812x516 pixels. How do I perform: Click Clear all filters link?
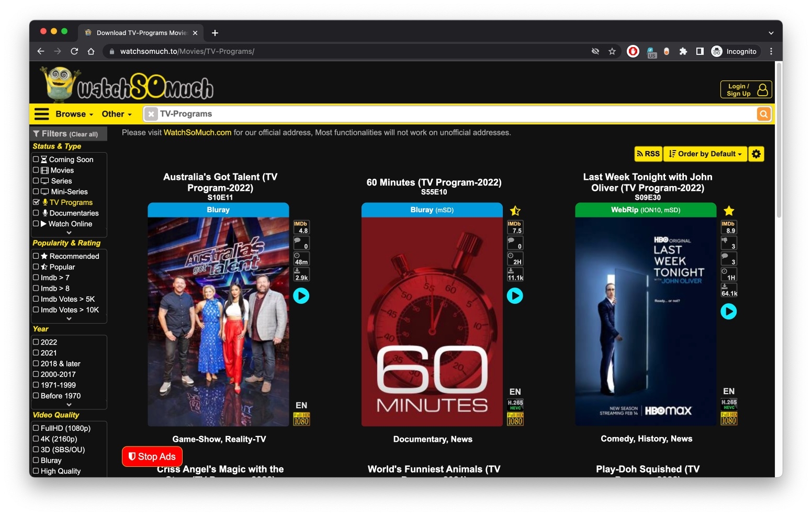tap(83, 134)
